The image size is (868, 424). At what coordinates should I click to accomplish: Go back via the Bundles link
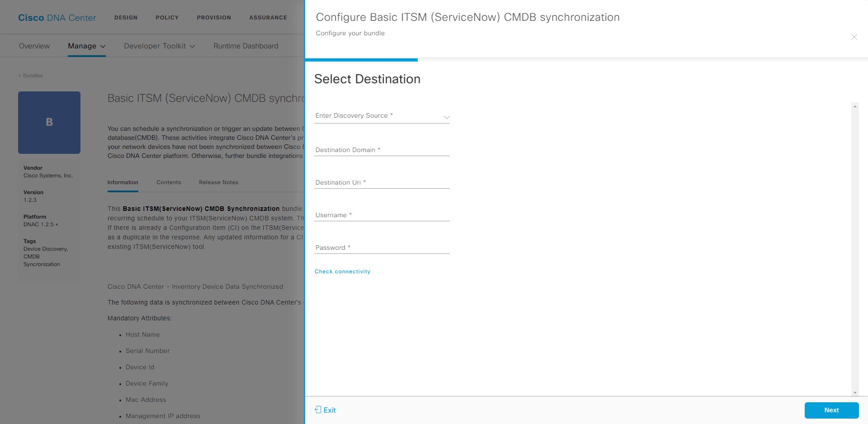30,76
